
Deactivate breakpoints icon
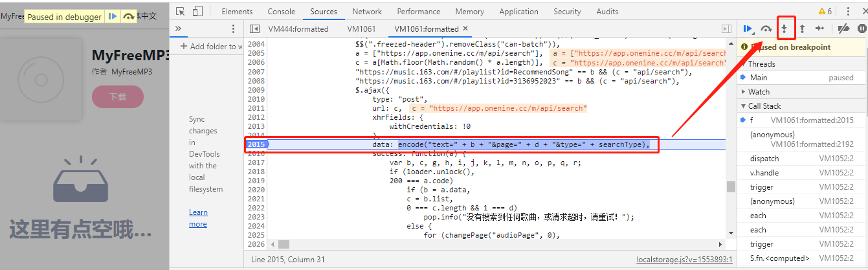(843, 28)
